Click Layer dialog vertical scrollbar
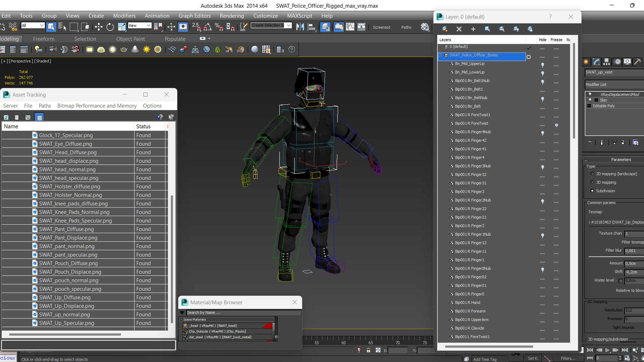 click(574, 91)
